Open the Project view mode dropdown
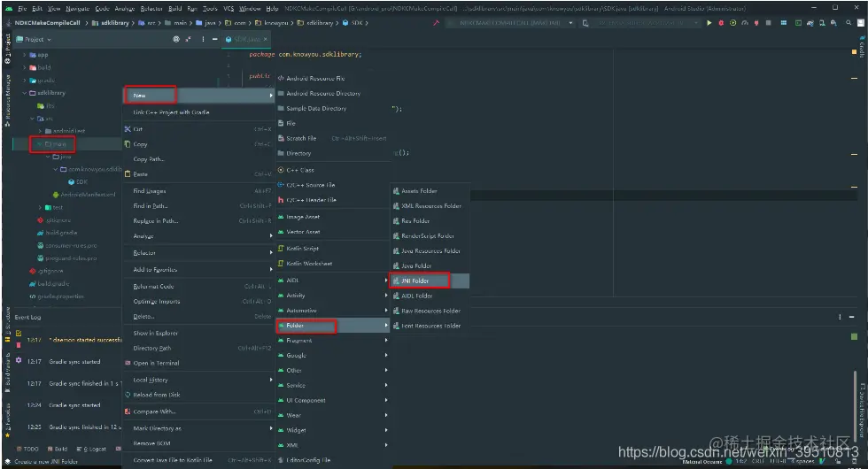Image resolution: width=868 pixels, height=469 pixels. tap(34, 39)
